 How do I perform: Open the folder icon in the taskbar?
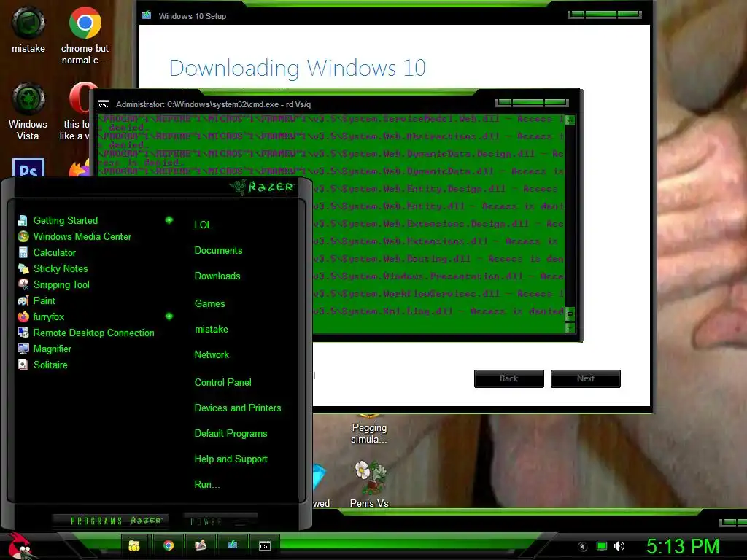tap(134, 545)
